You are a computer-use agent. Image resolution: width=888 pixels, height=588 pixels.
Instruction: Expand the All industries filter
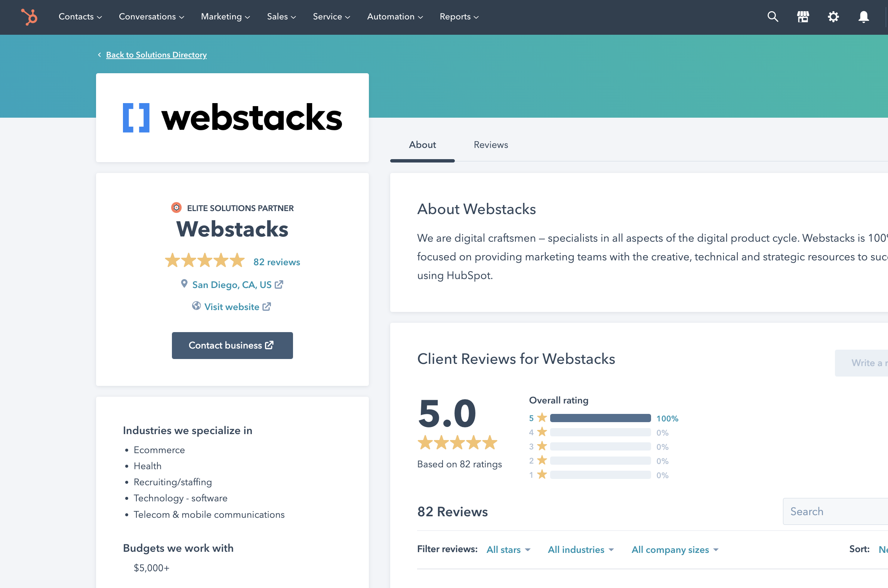coord(580,550)
